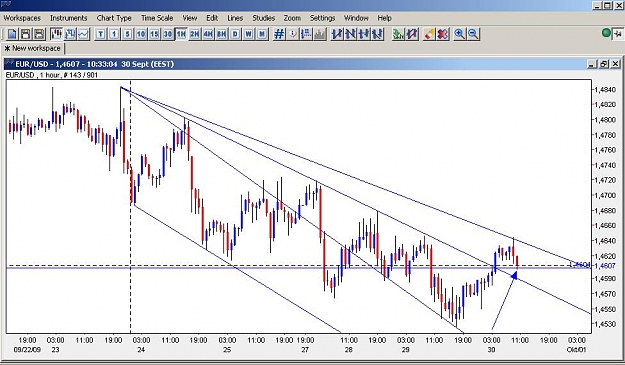Click the zoom out magnifier

tap(473, 34)
